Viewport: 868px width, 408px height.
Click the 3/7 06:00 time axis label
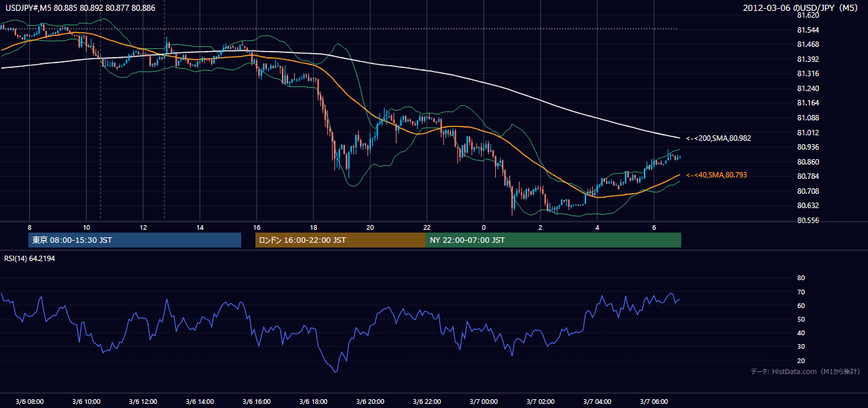coord(654,401)
